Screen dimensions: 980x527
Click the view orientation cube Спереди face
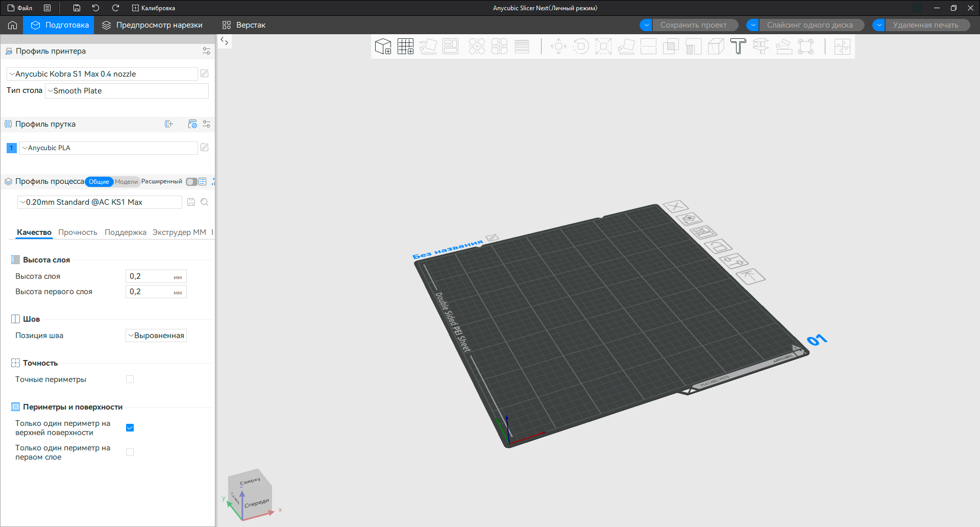pyautogui.click(x=256, y=503)
